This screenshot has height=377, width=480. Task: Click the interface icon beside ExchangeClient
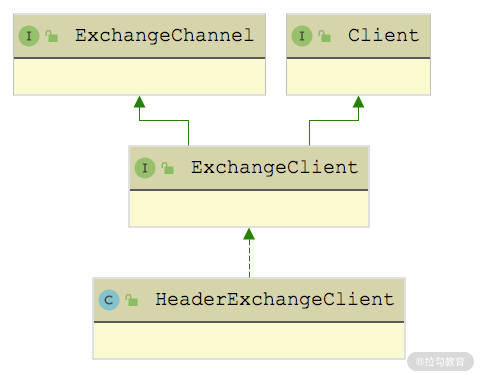pyautogui.click(x=145, y=168)
